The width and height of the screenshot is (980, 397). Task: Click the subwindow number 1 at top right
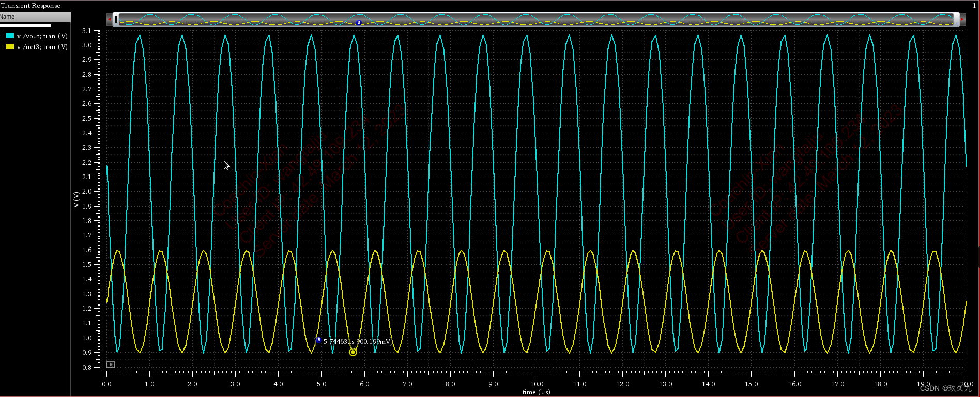coord(974,6)
